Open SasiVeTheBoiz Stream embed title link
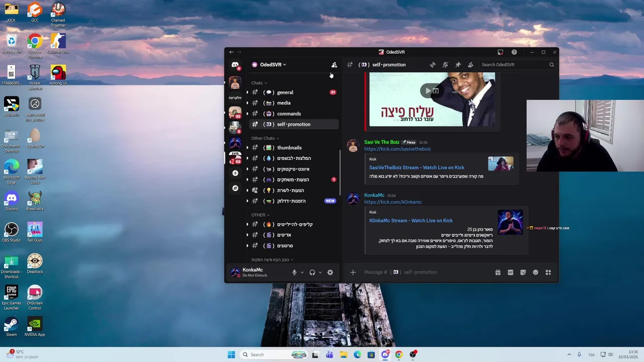644x362 pixels. point(417,167)
